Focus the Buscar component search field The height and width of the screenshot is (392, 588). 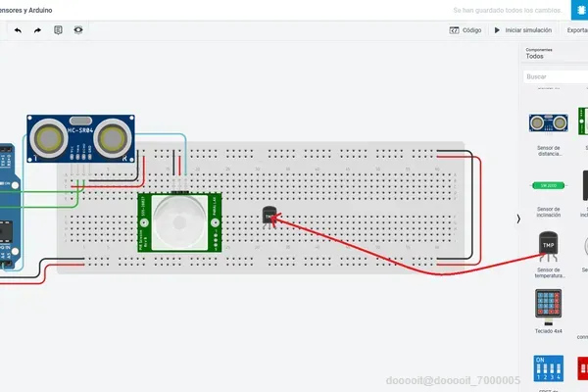point(556,76)
